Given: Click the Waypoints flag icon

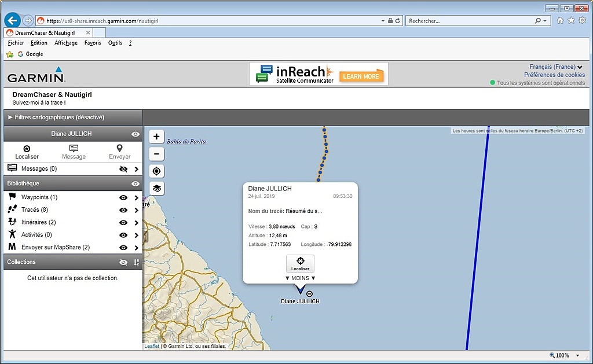Looking at the screenshot, I should (x=12, y=197).
